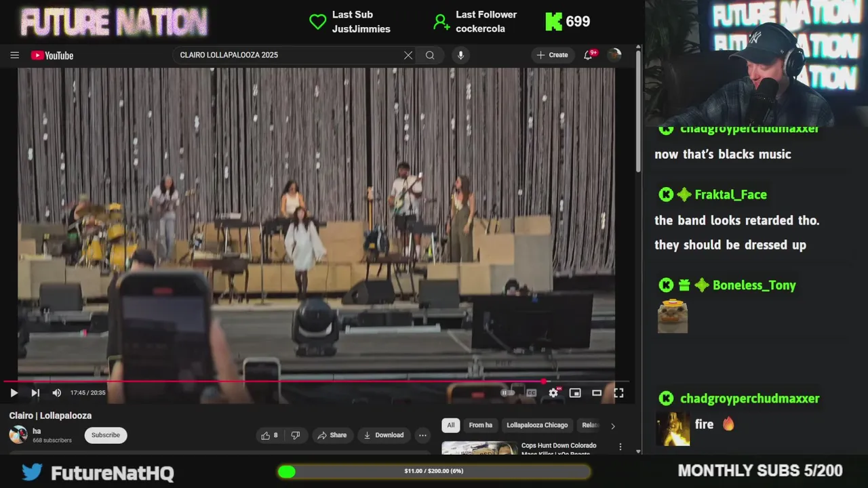Switch to miniplayer mode
The width and height of the screenshot is (868, 488).
pyautogui.click(x=575, y=392)
